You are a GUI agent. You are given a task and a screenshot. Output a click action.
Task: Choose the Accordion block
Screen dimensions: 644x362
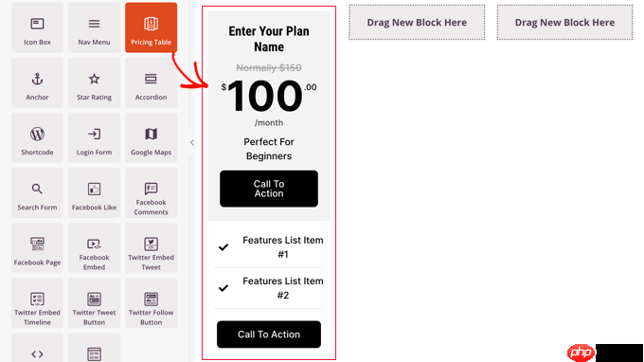point(152,82)
